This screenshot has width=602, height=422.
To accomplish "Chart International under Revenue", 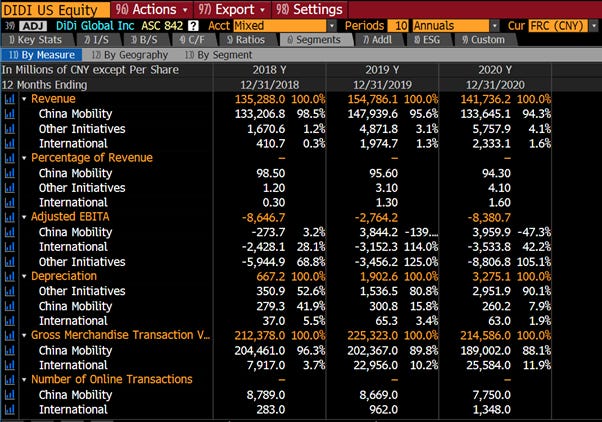I will point(10,143).
